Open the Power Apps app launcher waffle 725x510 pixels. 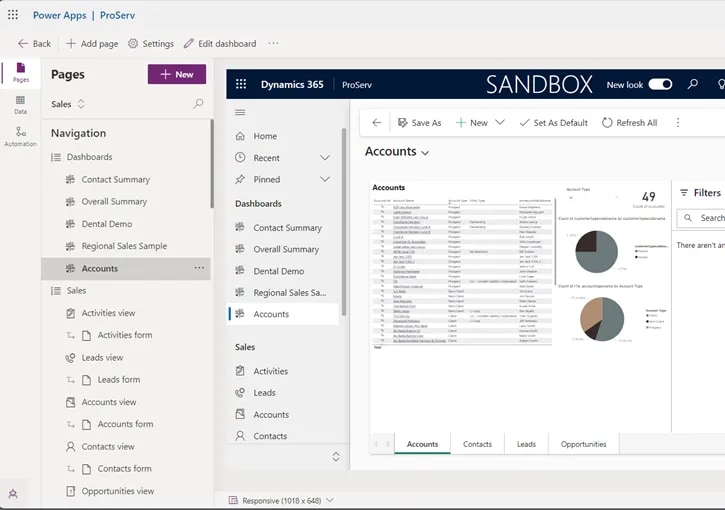[13, 15]
